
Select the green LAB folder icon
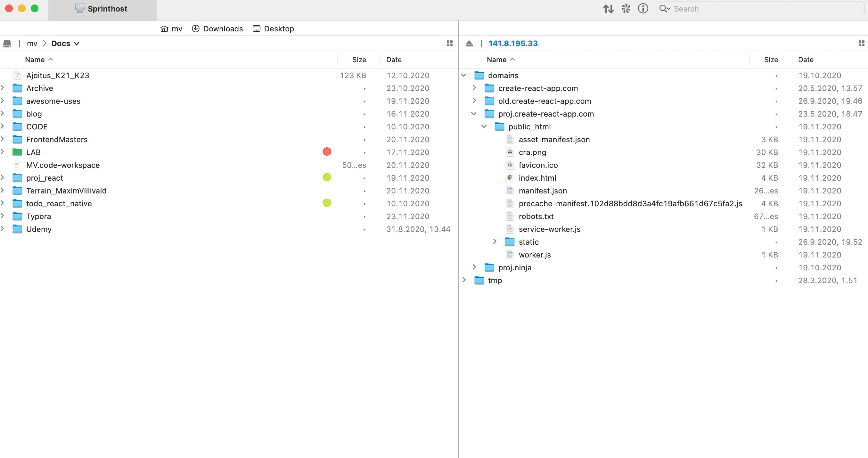(17, 152)
